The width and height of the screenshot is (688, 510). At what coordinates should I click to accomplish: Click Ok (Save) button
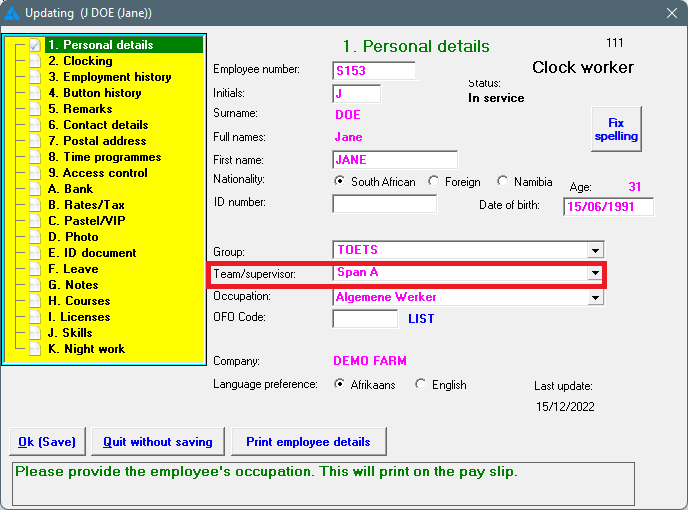pos(47,442)
